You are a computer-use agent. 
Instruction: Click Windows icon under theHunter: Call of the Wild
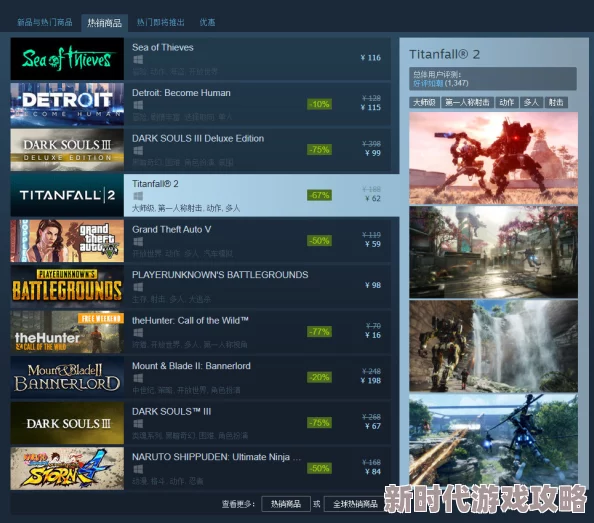[138, 333]
